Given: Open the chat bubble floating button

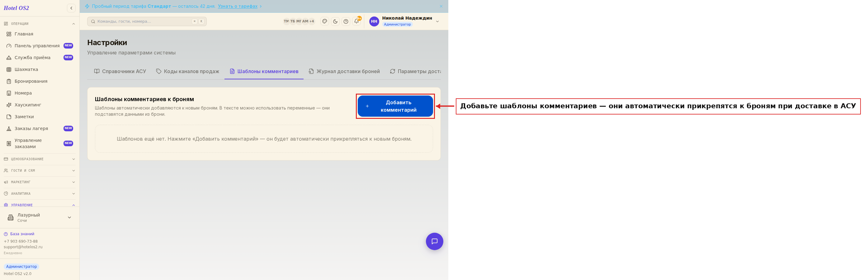Looking at the screenshot, I should [434, 241].
